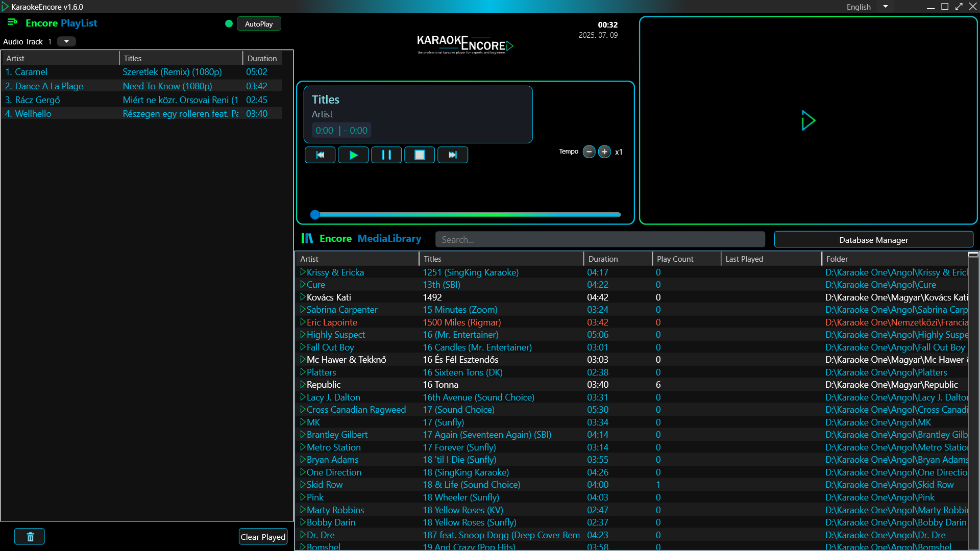Screen dimensions: 980x551
Task: Select playlist item 1. Caramel
Action: (141, 72)
